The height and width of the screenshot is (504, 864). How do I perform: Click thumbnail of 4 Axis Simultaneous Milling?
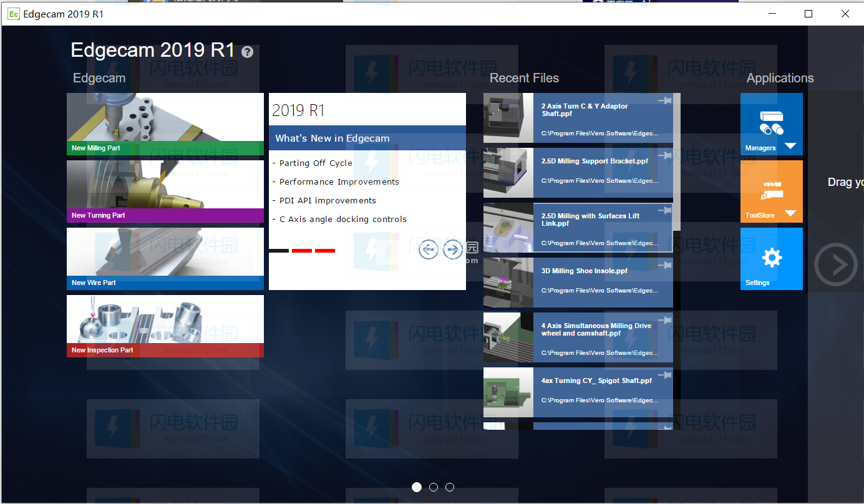pos(508,337)
